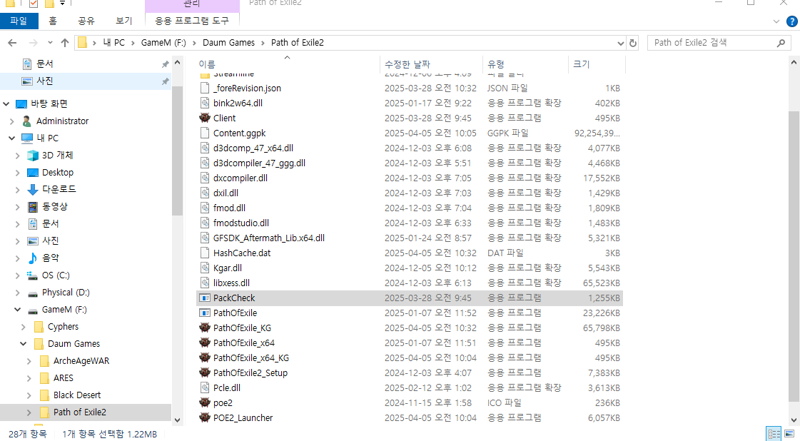Click the Help question mark icon
Image resolution: width=800 pixels, height=441 pixels.
tap(792, 21)
